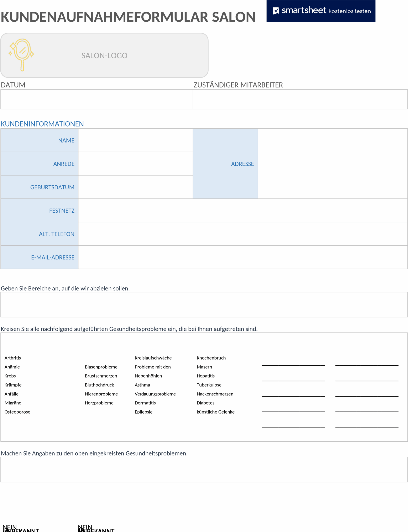Click the golden hand mirror icon

pos(22,55)
